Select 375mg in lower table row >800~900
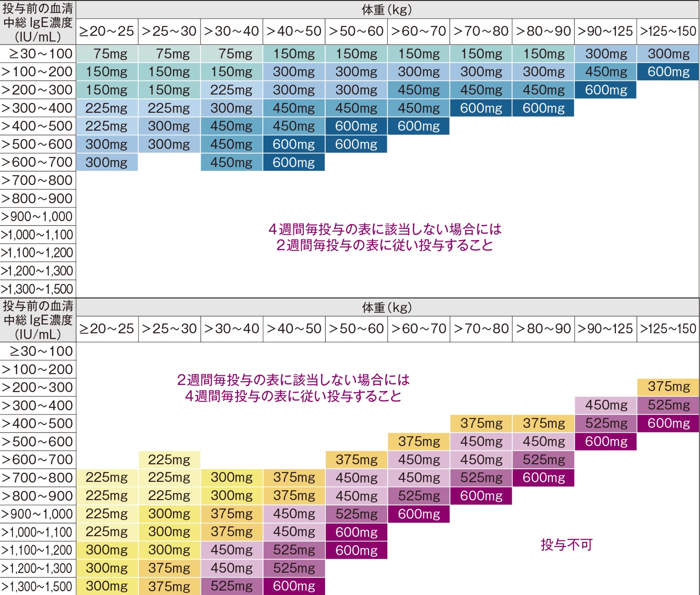This screenshot has width=700, height=595. coord(294,496)
